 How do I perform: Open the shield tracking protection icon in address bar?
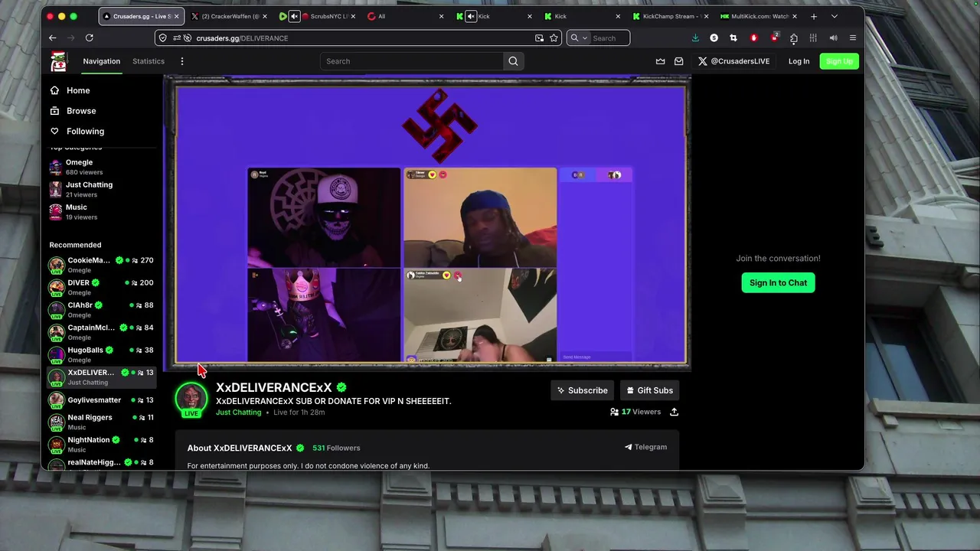[x=162, y=37]
